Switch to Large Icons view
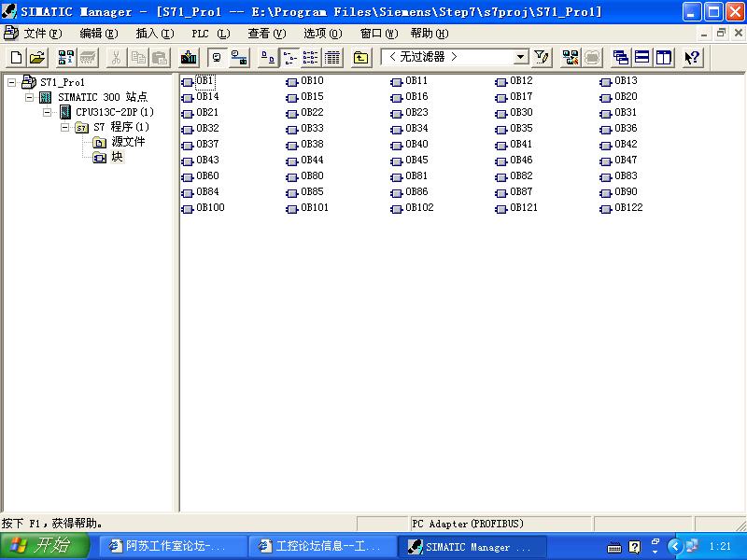 point(268,58)
